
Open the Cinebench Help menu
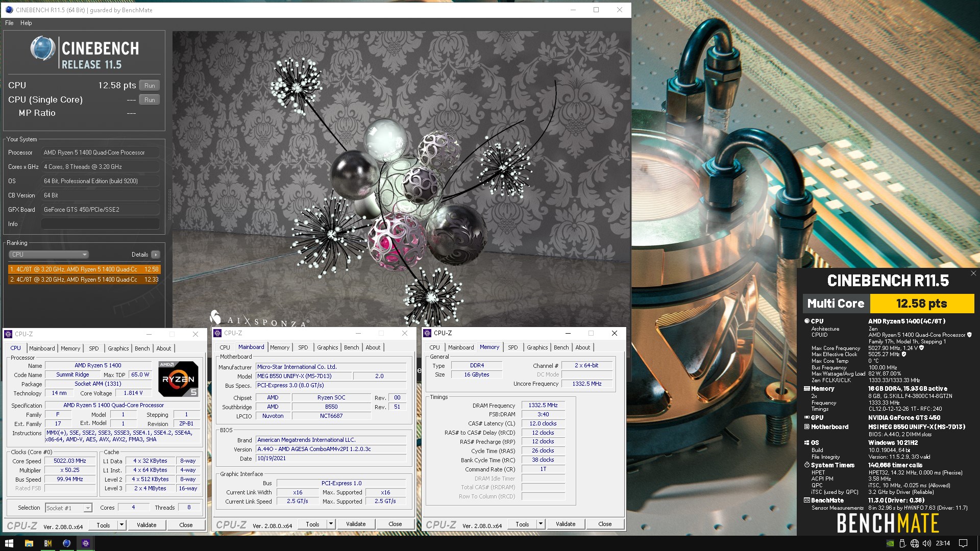point(26,23)
